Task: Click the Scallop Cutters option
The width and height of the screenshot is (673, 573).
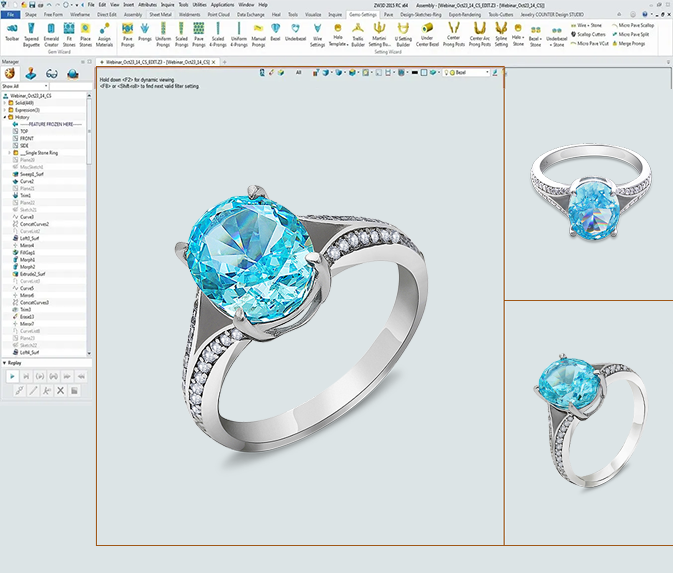Action: pos(596,34)
